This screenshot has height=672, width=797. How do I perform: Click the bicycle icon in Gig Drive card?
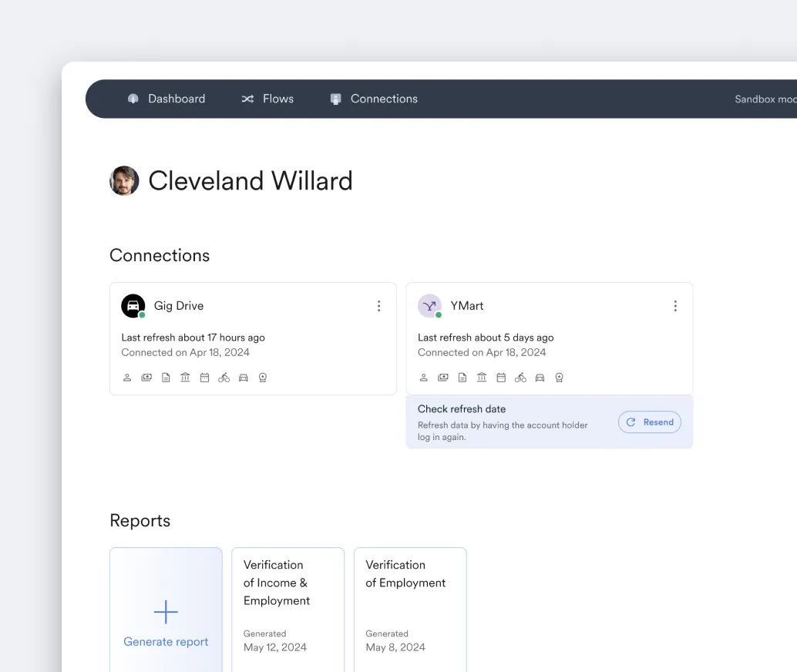pyautogui.click(x=224, y=378)
